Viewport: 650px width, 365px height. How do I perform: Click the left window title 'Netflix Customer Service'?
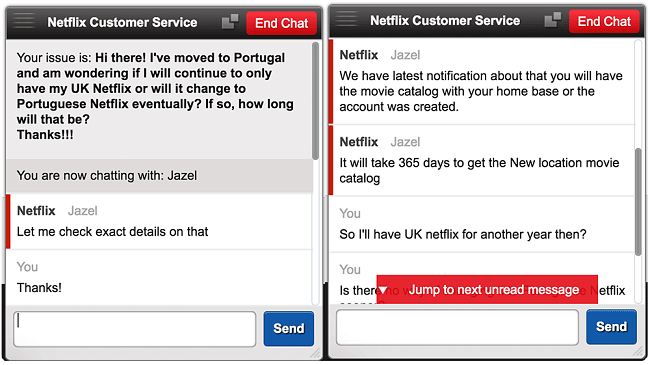coord(122,22)
